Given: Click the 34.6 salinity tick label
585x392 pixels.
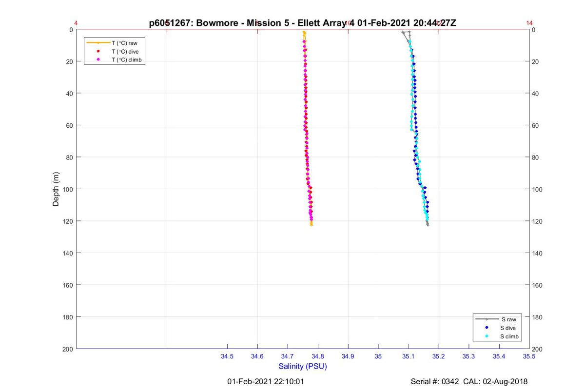Looking at the screenshot, I should [257, 356].
